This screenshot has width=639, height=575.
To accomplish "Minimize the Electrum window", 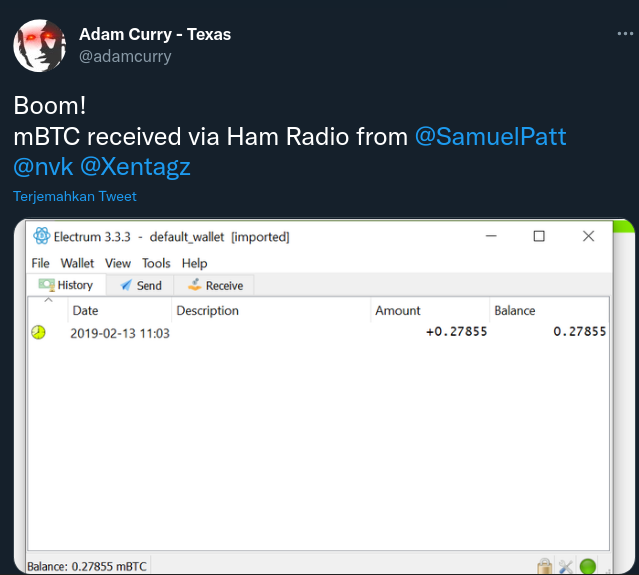I will 491,236.
